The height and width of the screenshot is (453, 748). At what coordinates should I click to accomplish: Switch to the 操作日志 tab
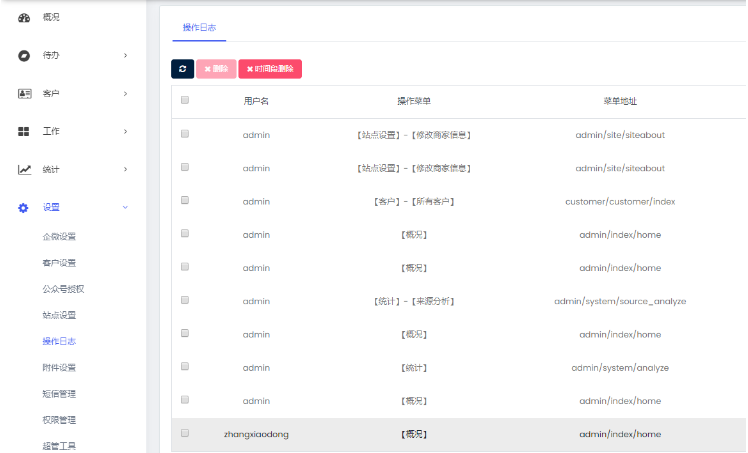199,28
